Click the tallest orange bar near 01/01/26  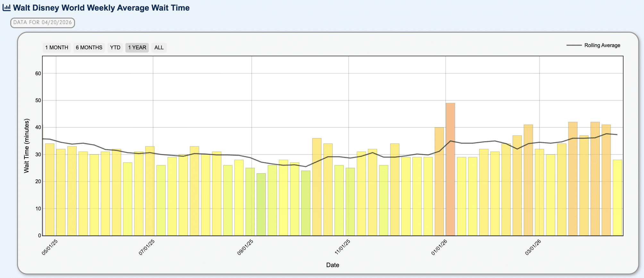point(450,169)
